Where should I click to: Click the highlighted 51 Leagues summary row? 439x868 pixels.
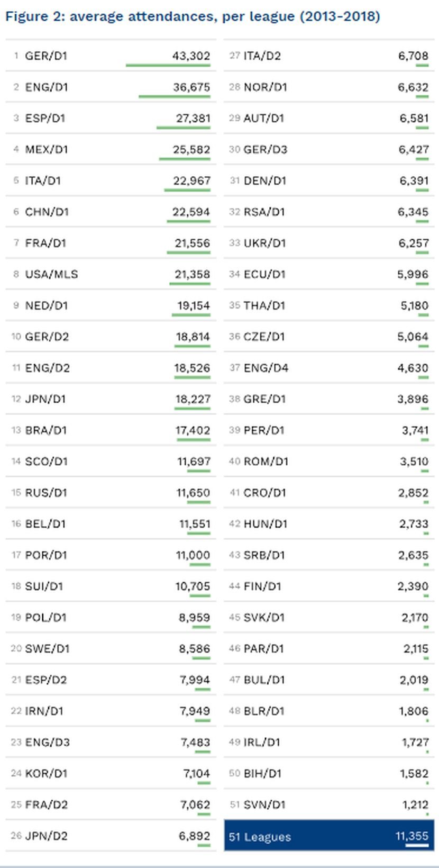328,836
